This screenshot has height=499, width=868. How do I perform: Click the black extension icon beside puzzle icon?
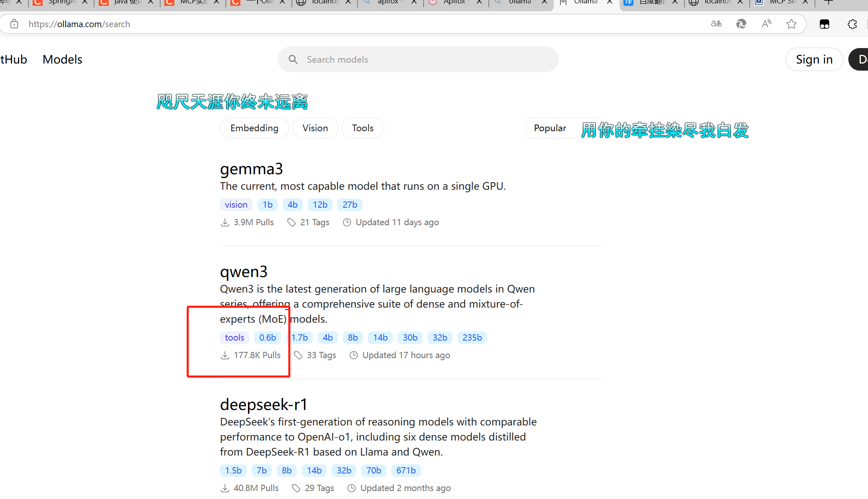824,24
